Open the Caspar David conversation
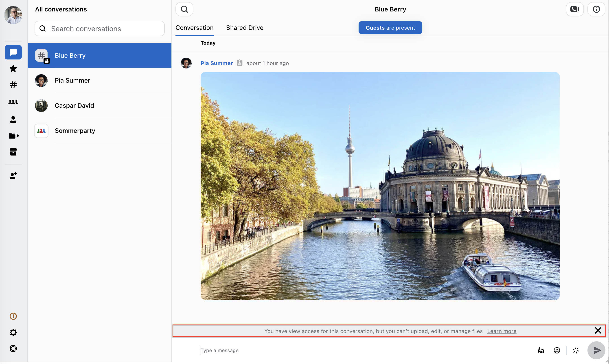Screen dimensions: 609x364 tap(100, 105)
